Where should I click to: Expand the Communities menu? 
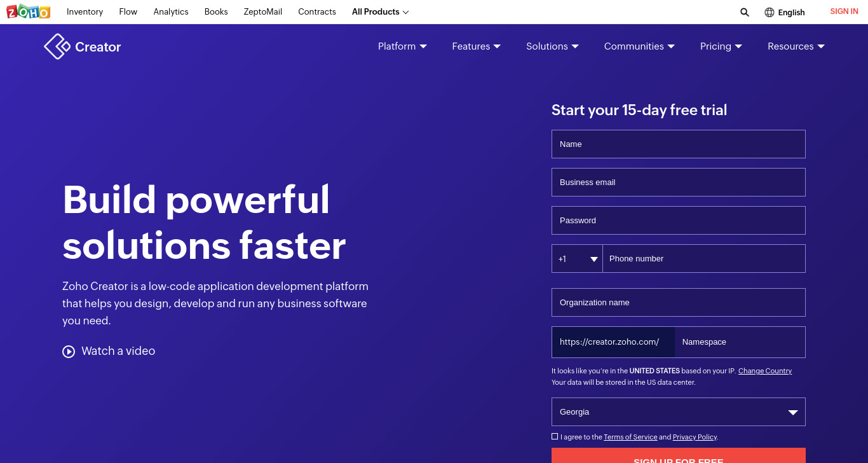[639, 46]
